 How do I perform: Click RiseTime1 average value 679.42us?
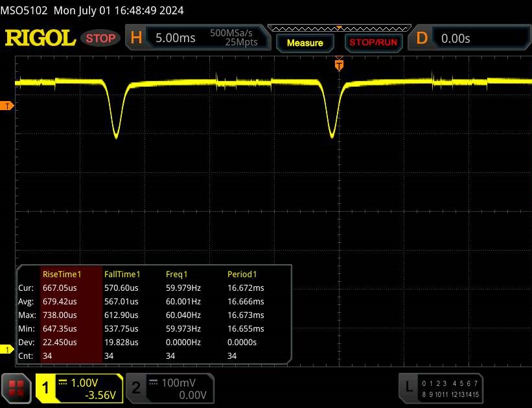click(60, 302)
